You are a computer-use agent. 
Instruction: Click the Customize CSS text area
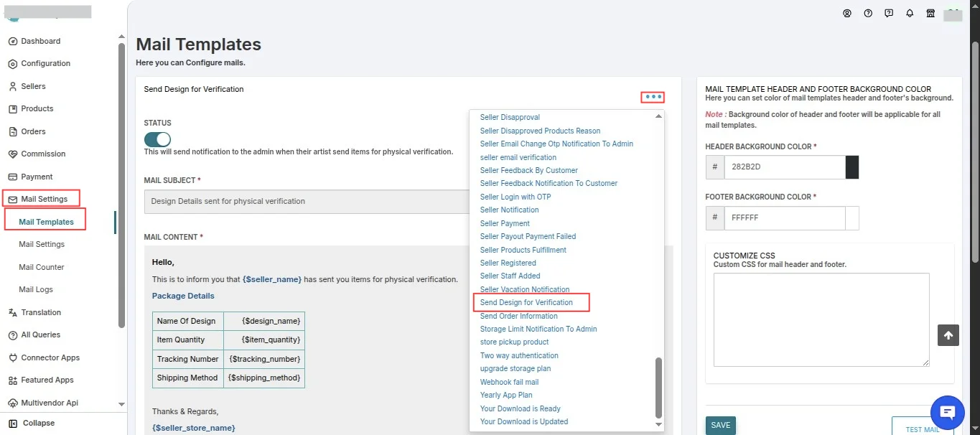click(821, 319)
